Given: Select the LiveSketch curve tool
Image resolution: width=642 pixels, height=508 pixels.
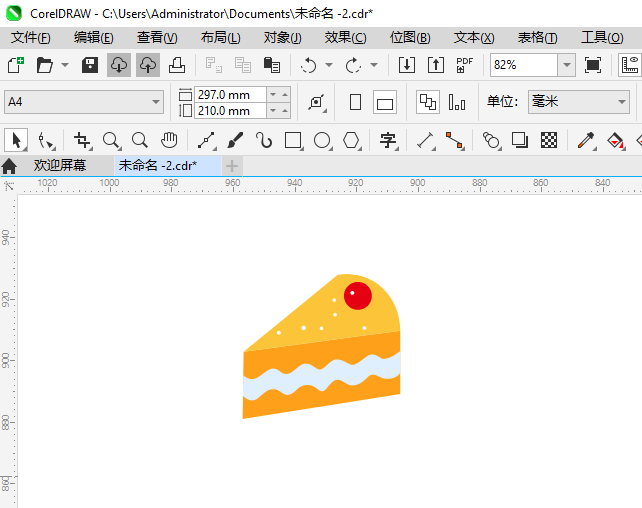Looking at the screenshot, I should 264,140.
